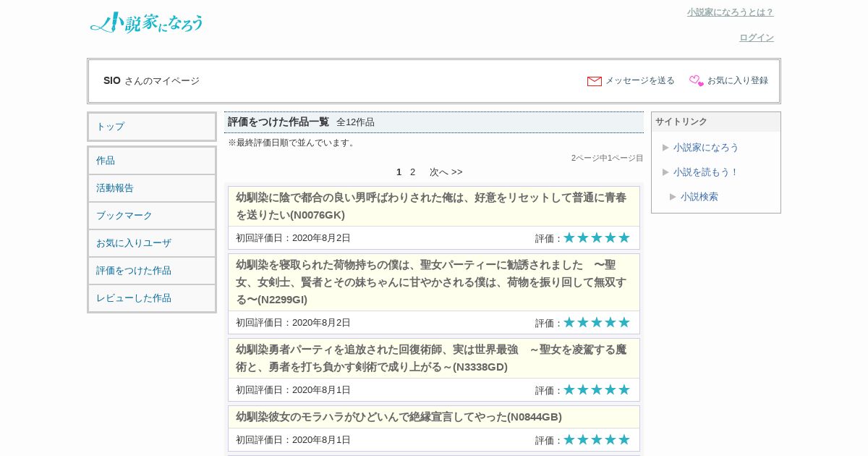Open 作品 in the sidebar menu
This screenshot has height=456, width=868.
click(152, 161)
